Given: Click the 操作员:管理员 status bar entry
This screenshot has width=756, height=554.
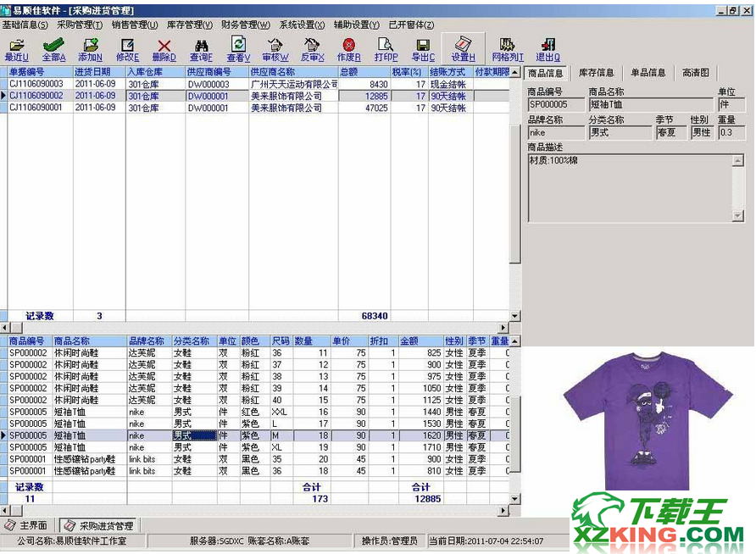Looking at the screenshot, I should [x=390, y=541].
